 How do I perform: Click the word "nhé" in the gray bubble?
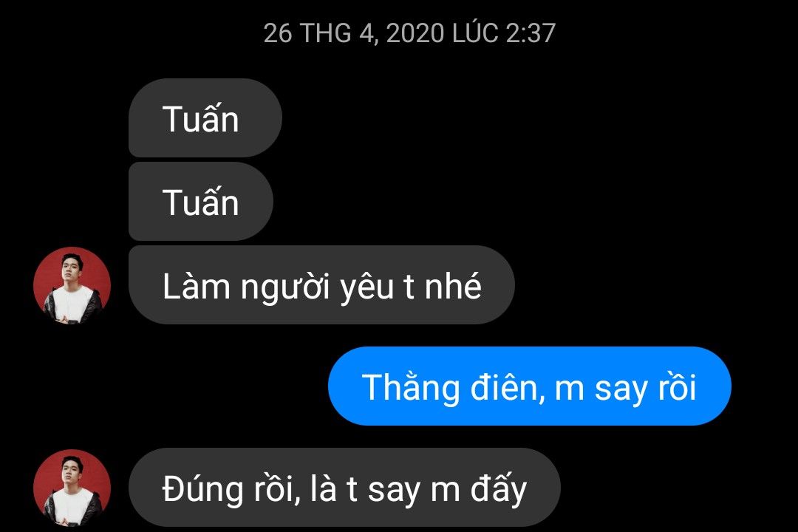click(x=453, y=285)
